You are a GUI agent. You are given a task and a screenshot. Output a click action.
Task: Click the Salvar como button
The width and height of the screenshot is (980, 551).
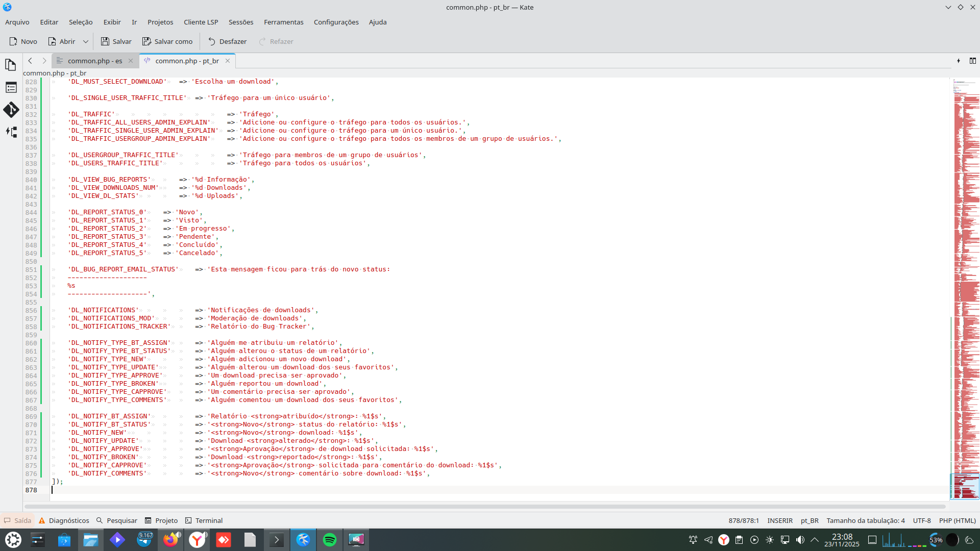point(167,41)
